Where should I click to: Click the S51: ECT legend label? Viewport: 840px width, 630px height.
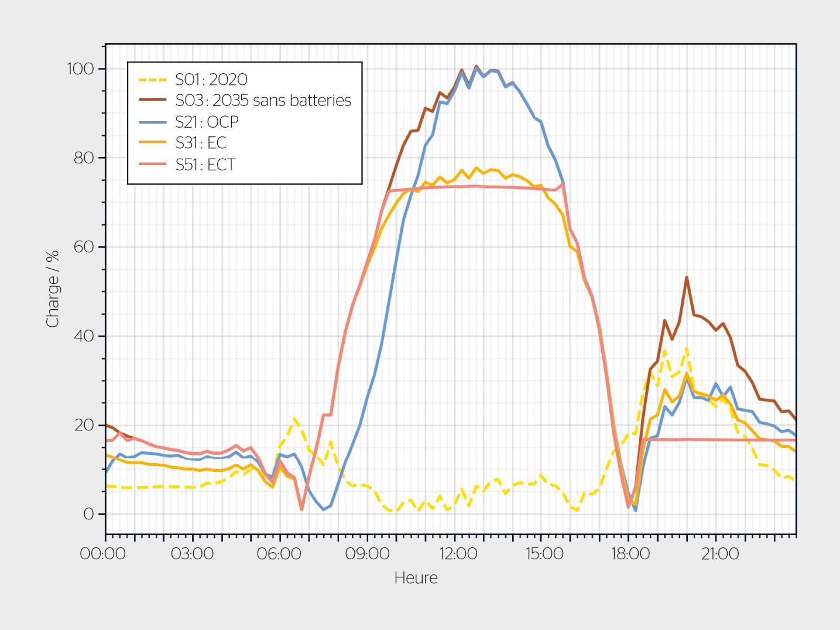pyautogui.click(x=205, y=165)
